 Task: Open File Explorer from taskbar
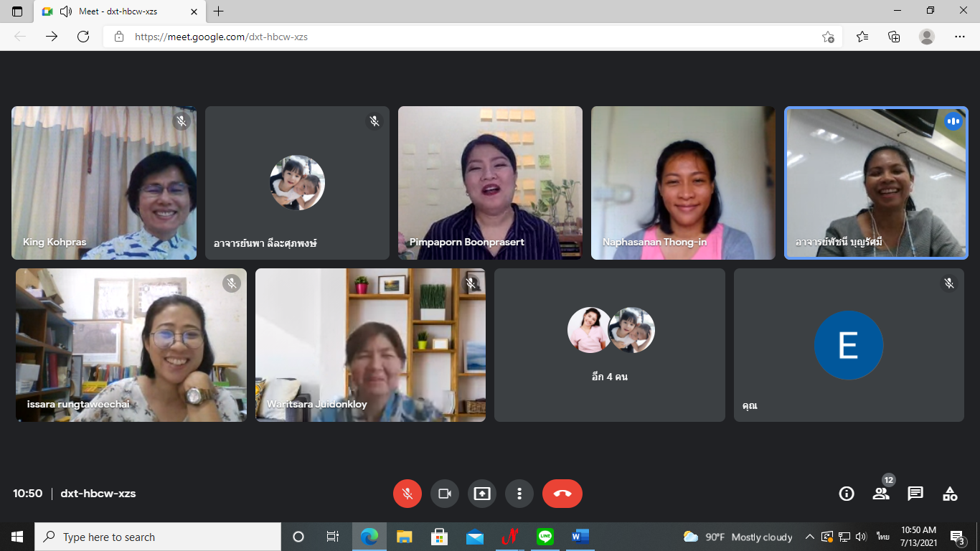405,537
